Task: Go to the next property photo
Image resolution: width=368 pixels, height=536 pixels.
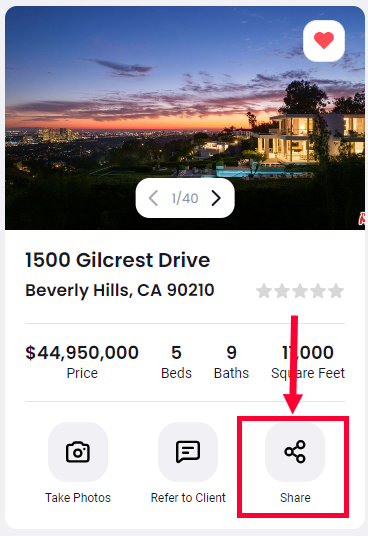Action: coord(216,198)
